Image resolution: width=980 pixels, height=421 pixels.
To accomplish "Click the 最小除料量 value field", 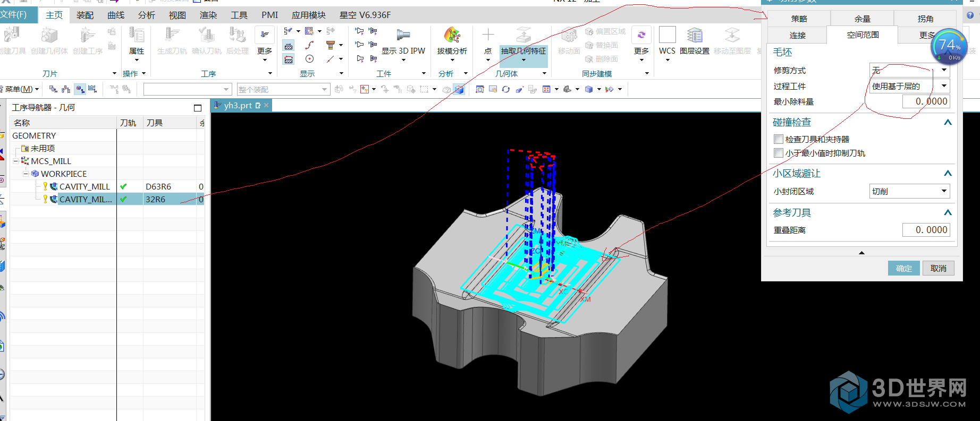I will click(926, 101).
